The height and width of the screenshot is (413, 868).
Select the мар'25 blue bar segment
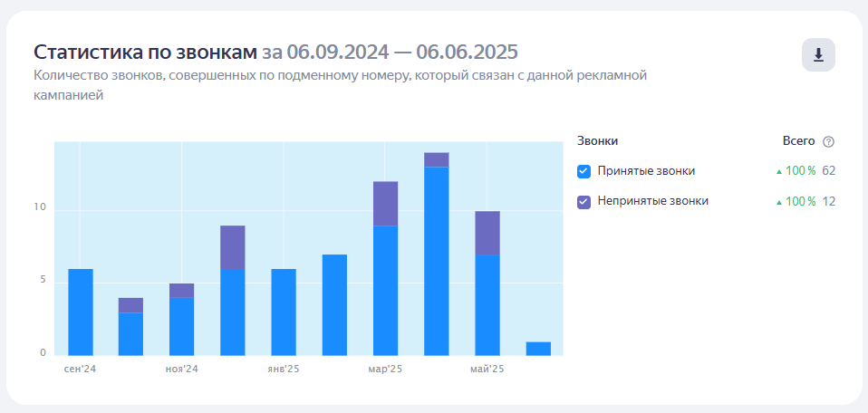[385, 291]
